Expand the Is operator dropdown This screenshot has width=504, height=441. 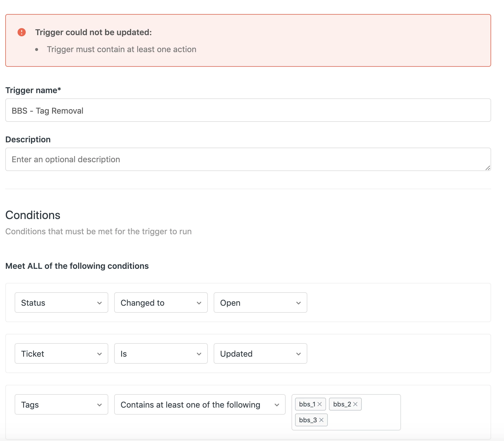[161, 353]
